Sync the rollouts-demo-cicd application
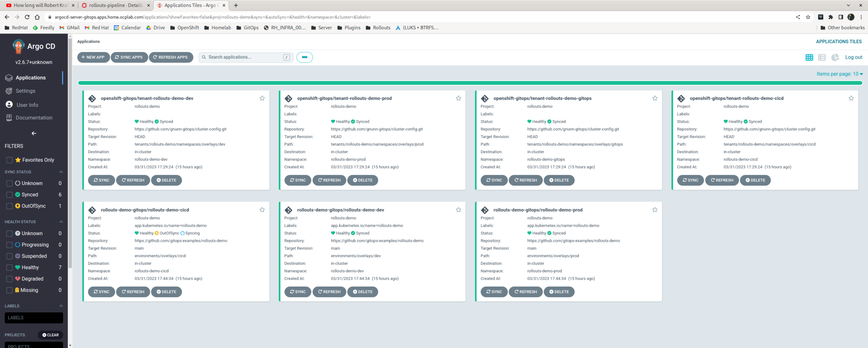 pos(101,292)
